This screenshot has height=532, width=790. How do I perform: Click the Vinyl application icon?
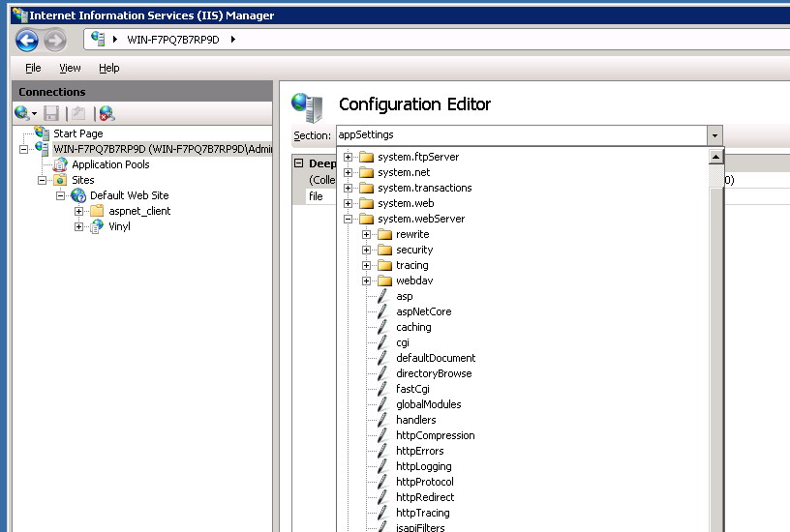(97, 226)
